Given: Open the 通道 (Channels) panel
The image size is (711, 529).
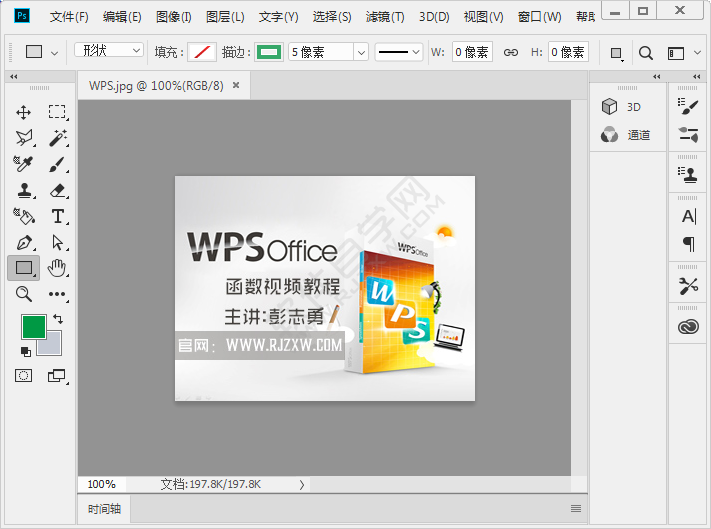Looking at the screenshot, I should (x=626, y=135).
